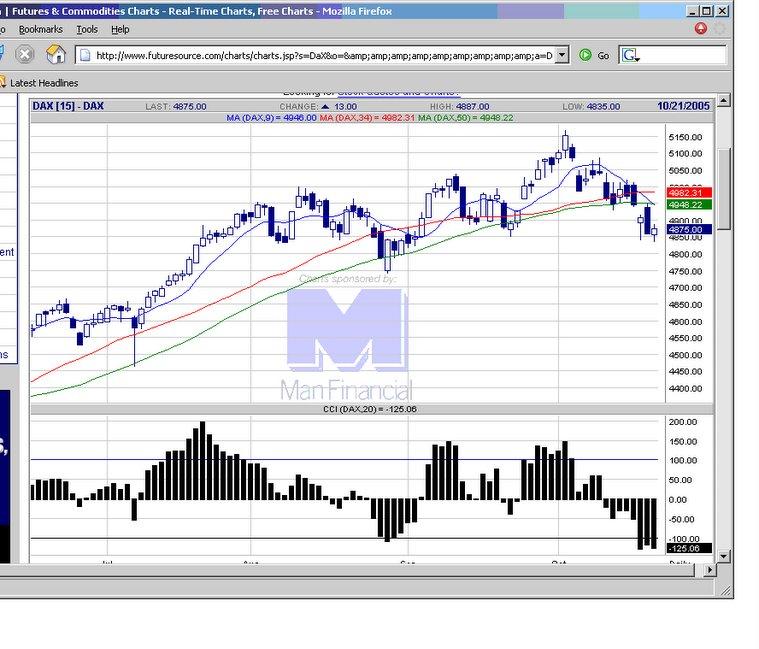The image size is (759, 649).
Task: Click the vertical scrollbar down arrow
Action: coord(724,556)
